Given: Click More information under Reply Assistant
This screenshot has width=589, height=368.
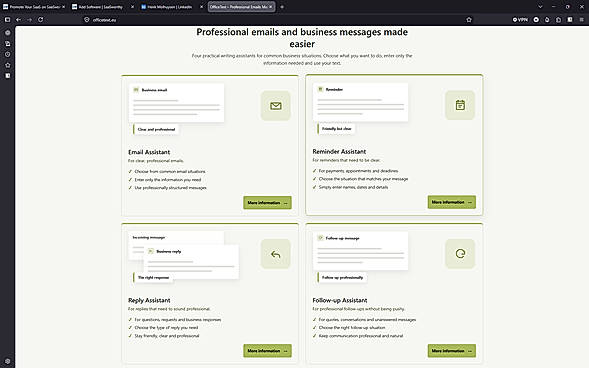Looking at the screenshot, I should coord(267,351).
